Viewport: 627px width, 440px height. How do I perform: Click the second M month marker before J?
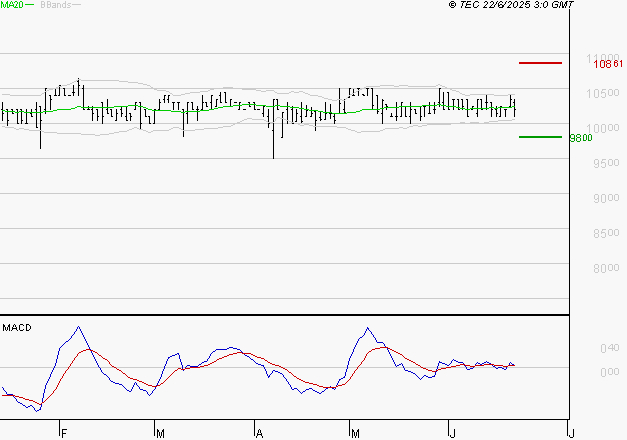(354, 432)
